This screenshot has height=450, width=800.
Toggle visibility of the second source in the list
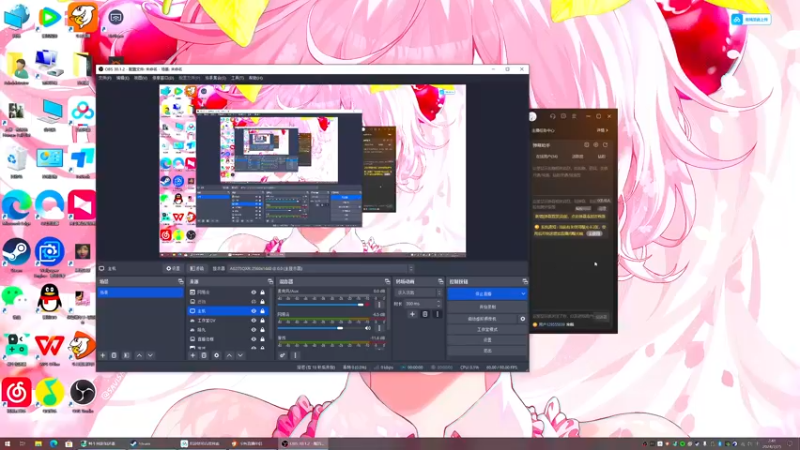click(x=254, y=302)
